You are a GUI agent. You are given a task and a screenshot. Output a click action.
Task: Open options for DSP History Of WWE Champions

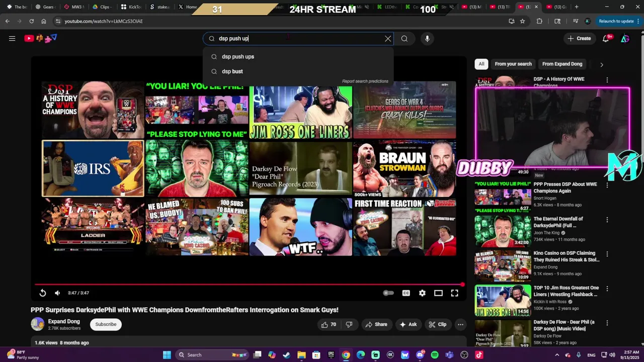pos(607,80)
